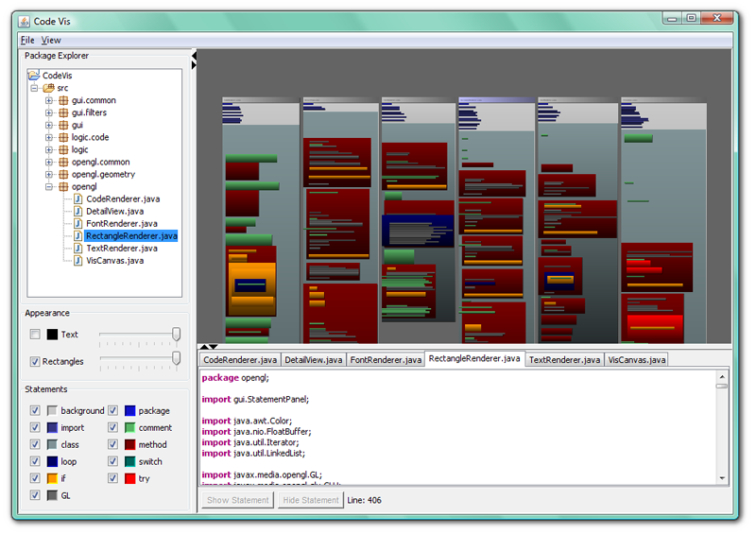Uncheck the Rectangles checkbox
This screenshot has width=756, height=534.
[x=35, y=361]
